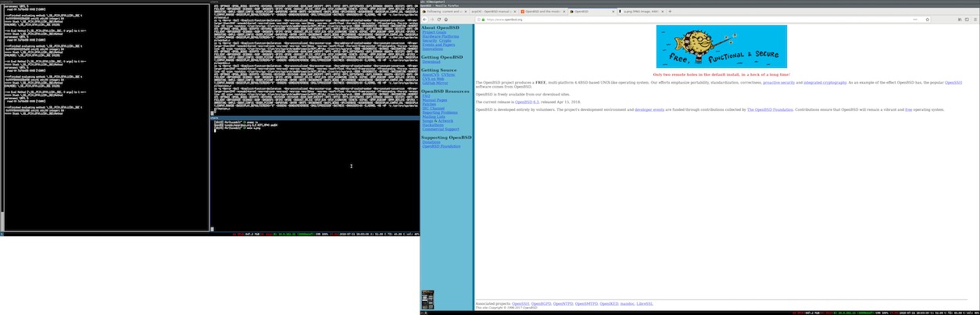Open the Download link under Getting OpenBSD

[431, 62]
